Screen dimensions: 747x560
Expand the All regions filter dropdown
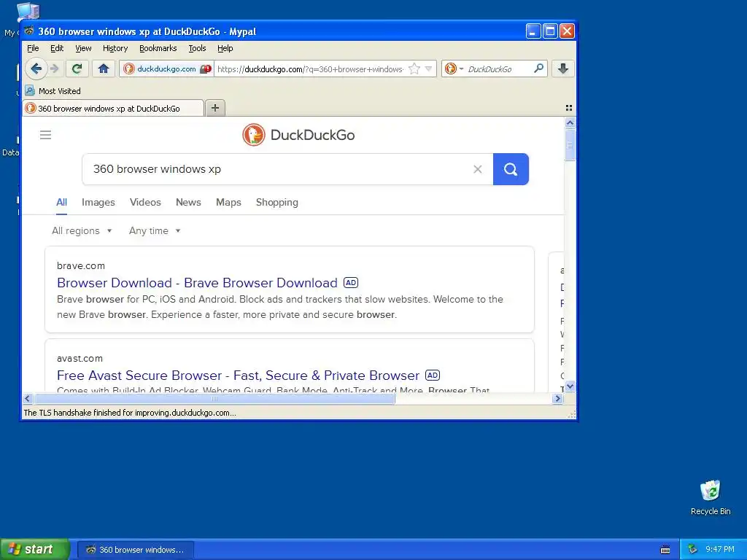tap(82, 230)
